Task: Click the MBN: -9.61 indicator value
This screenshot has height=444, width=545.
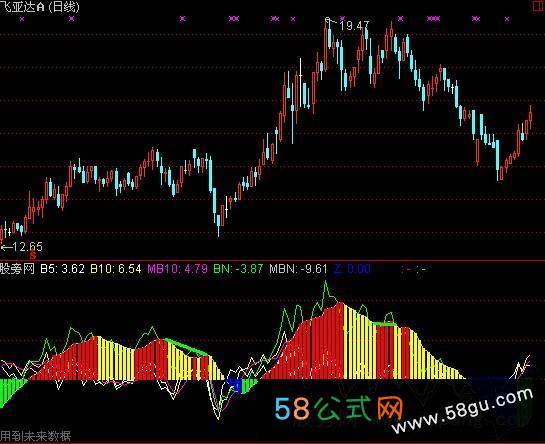Action: (298, 269)
